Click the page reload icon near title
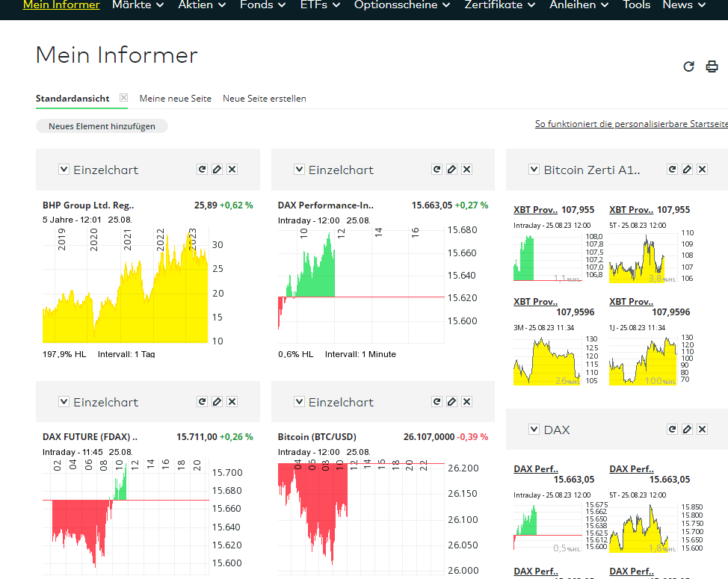The image size is (728, 579). (x=689, y=66)
